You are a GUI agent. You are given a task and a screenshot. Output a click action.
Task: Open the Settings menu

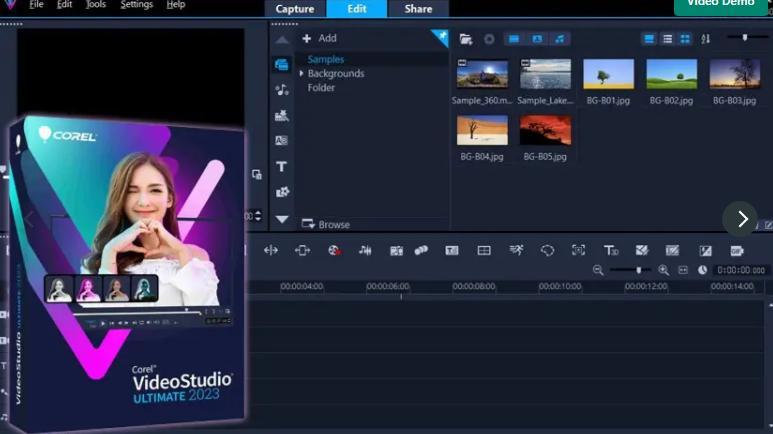[x=137, y=5]
